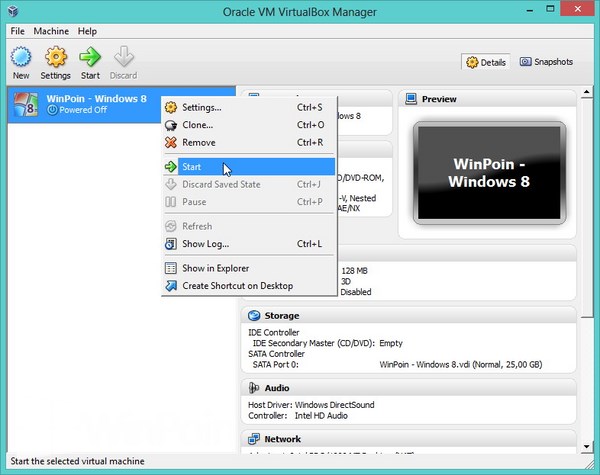Click the shortcut arrow icon beside Create Shortcut
The height and width of the screenshot is (475, 600).
[x=171, y=286]
